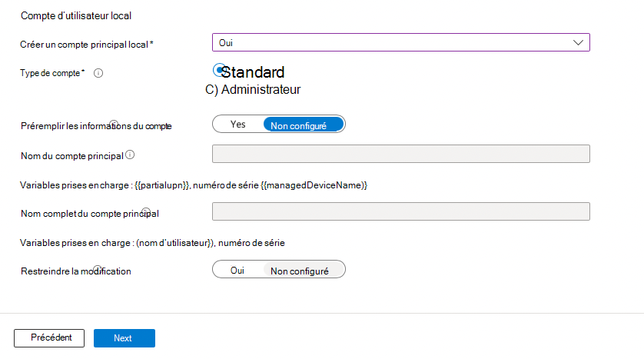Click the text mentioning (nom d'utilisateur}) variable

coord(152,243)
